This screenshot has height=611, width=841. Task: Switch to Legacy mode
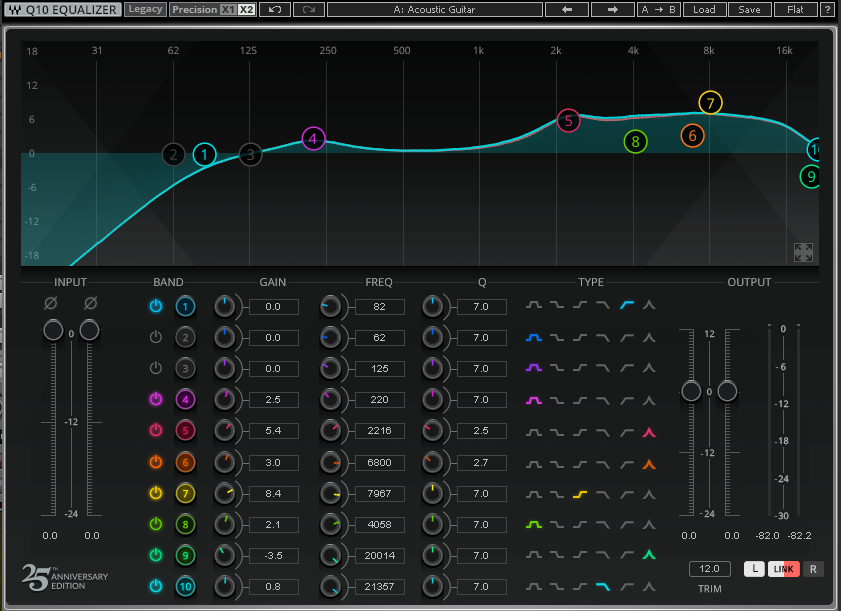point(145,10)
